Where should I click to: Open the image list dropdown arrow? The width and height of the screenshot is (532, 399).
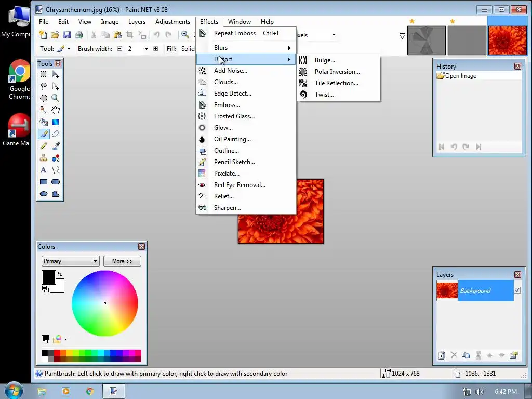pos(402,36)
